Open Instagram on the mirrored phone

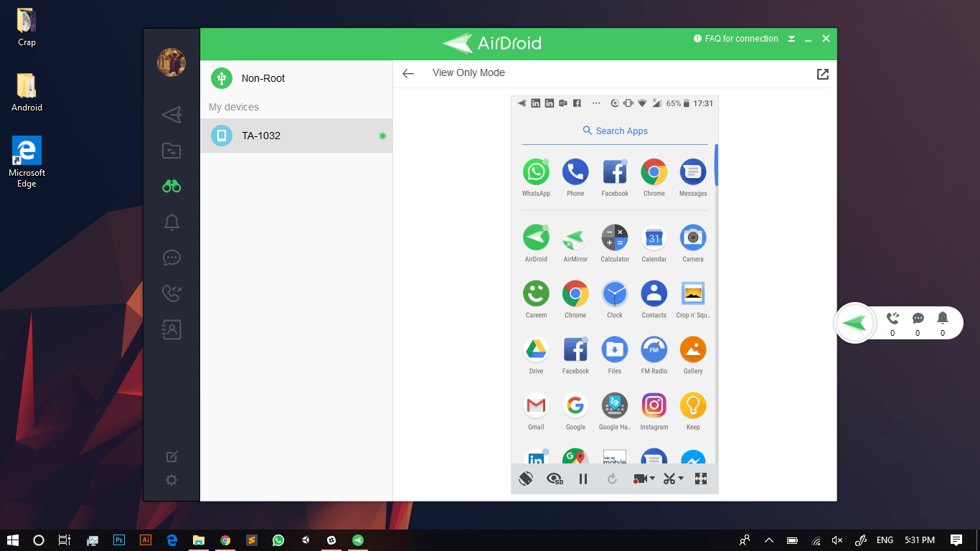654,411
